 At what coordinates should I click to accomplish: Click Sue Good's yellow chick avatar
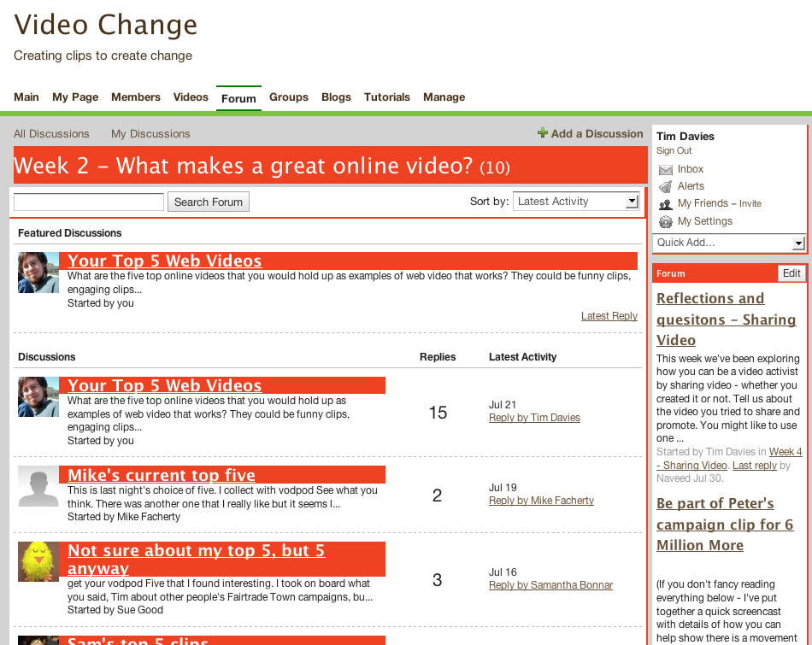[x=38, y=562]
